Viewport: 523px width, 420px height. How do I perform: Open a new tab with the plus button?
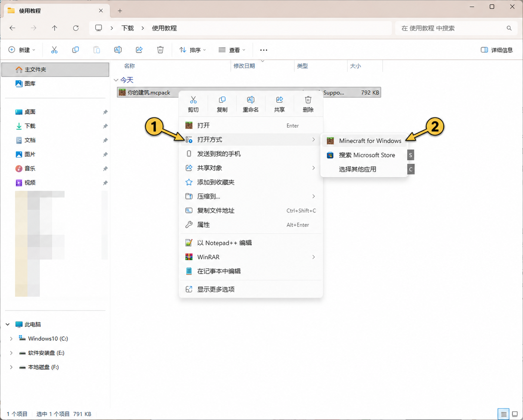pos(120,11)
